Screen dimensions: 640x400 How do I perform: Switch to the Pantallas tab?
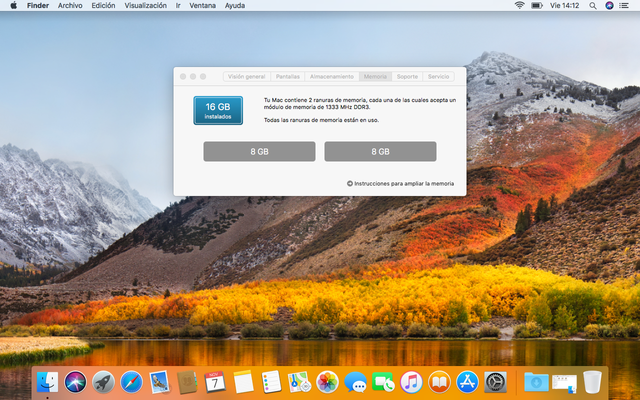[288, 76]
